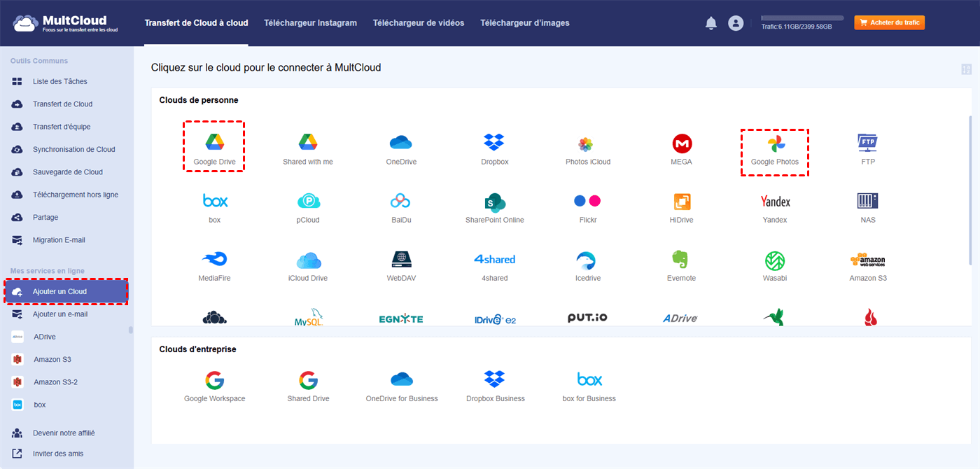Connect the OneDrive cloud service
Screen dimensions: 980x469
pos(401,143)
